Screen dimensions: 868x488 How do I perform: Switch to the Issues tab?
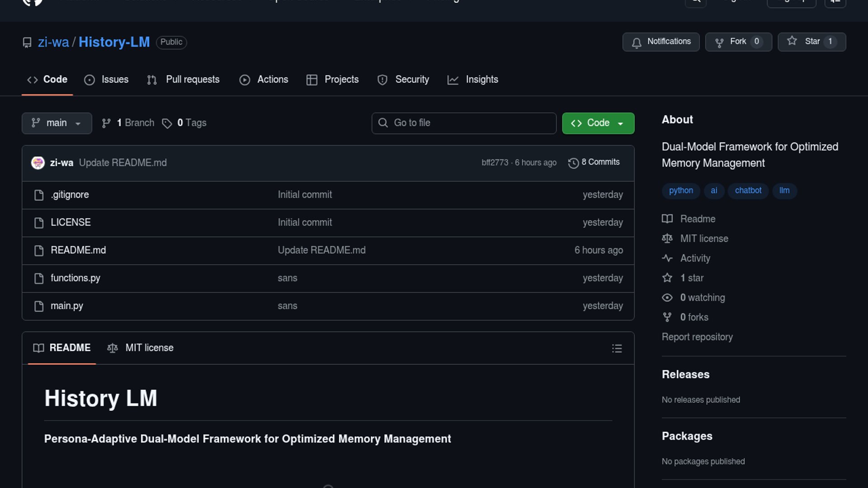pos(106,80)
